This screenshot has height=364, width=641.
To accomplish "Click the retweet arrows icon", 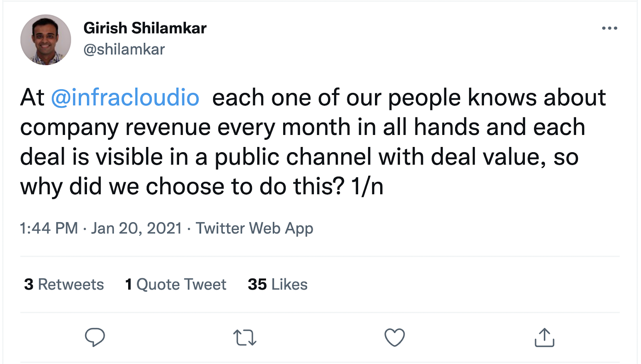I will coord(245,337).
